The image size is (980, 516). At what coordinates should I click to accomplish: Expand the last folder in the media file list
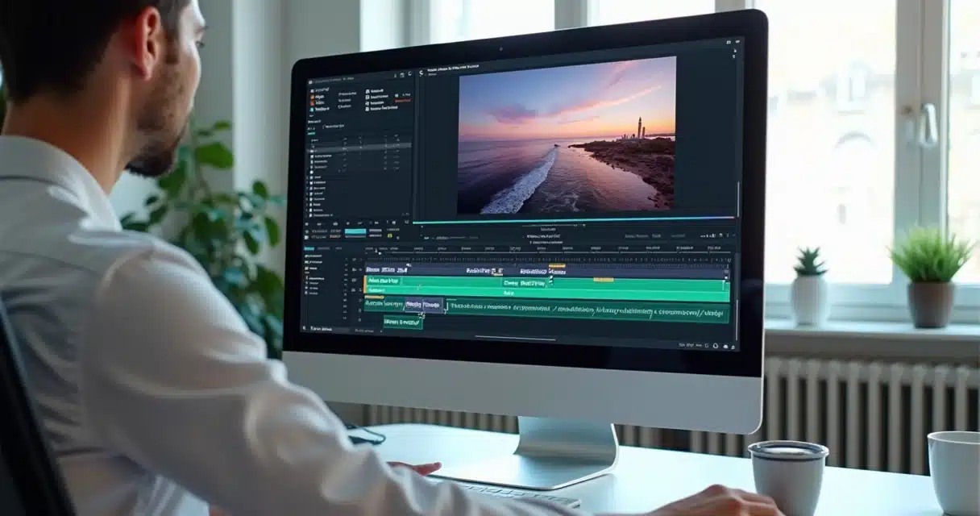[309, 215]
